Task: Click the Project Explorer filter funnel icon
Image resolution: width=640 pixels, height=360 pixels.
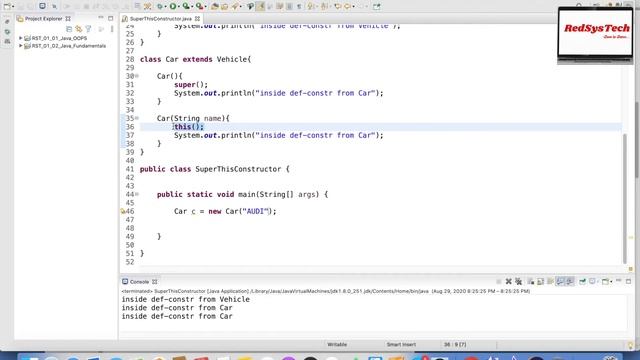Action: [88, 29]
